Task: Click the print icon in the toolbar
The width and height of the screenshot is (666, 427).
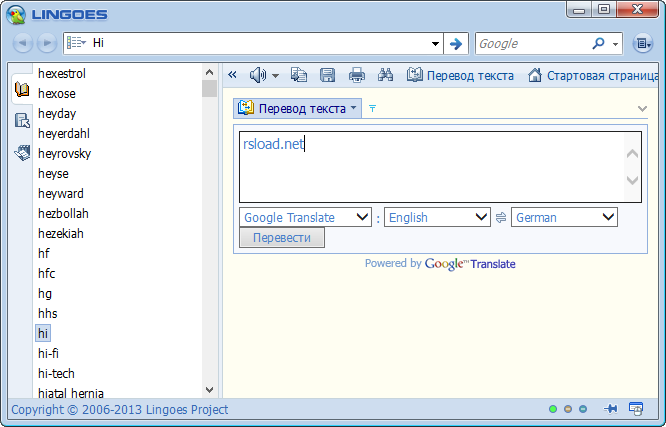Action: 356,75
